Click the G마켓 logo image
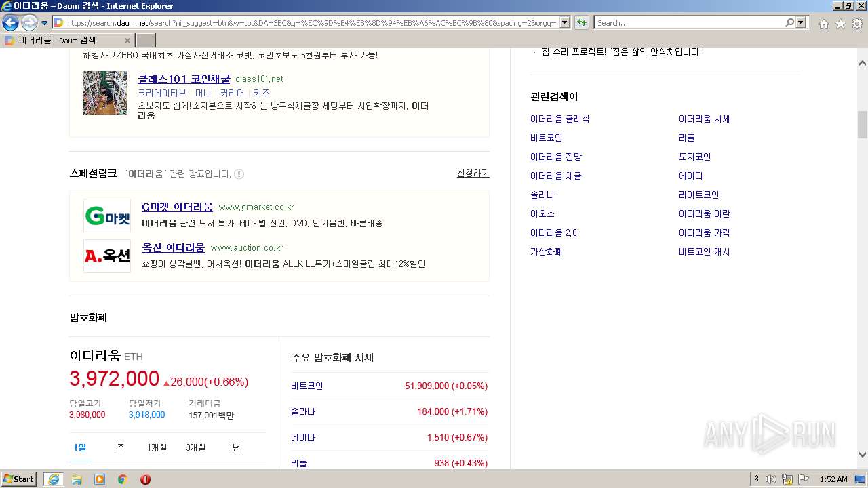The height and width of the screenshot is (488, 868). (107, 216)
